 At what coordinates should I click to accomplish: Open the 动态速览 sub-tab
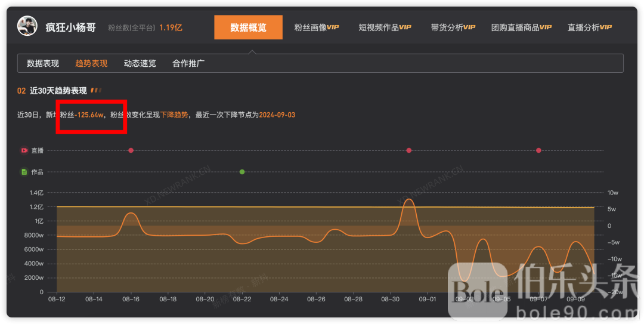[140, 63]
